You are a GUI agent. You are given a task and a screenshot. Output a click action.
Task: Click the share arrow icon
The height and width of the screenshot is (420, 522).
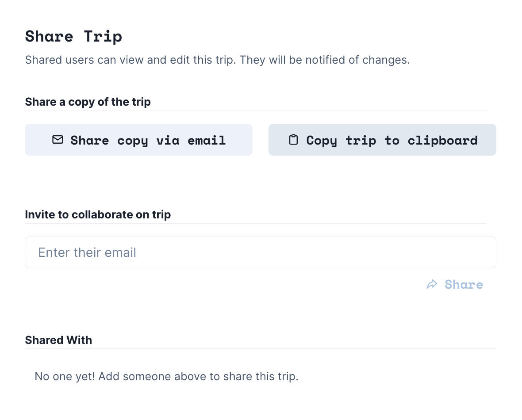(x=432, y=284)
